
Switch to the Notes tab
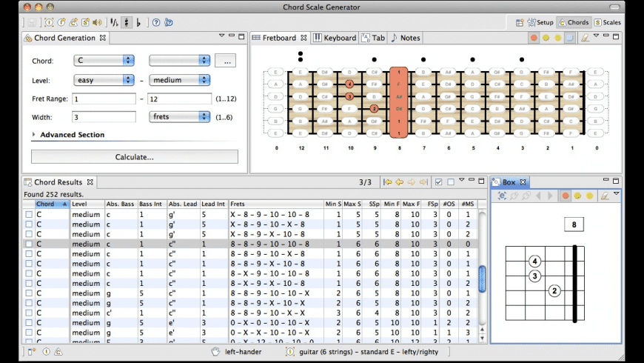tap(405, 38)
